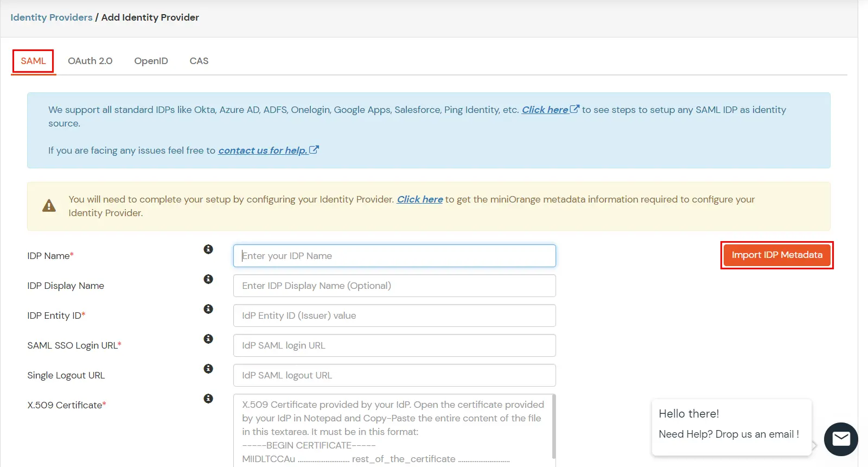
Task: Click the Import IDP Metadata button
Action: [x=777, y=255]
